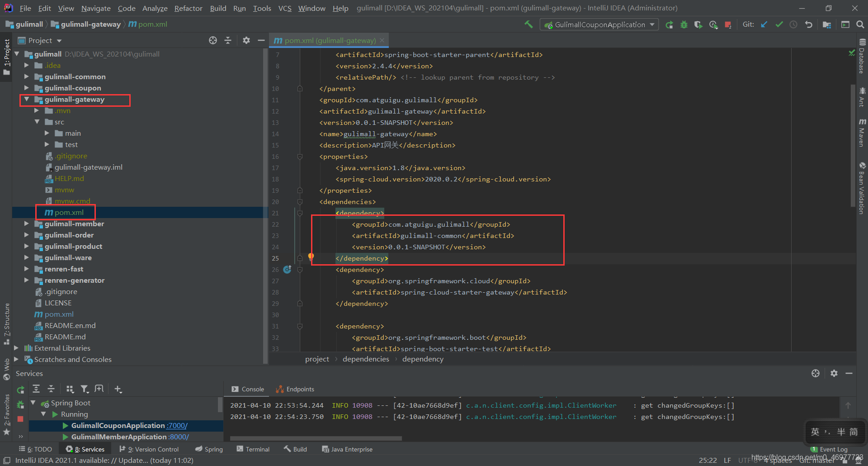Add a service with the plus button
Screen dimensions: 868x466
[x=118, y=389]
